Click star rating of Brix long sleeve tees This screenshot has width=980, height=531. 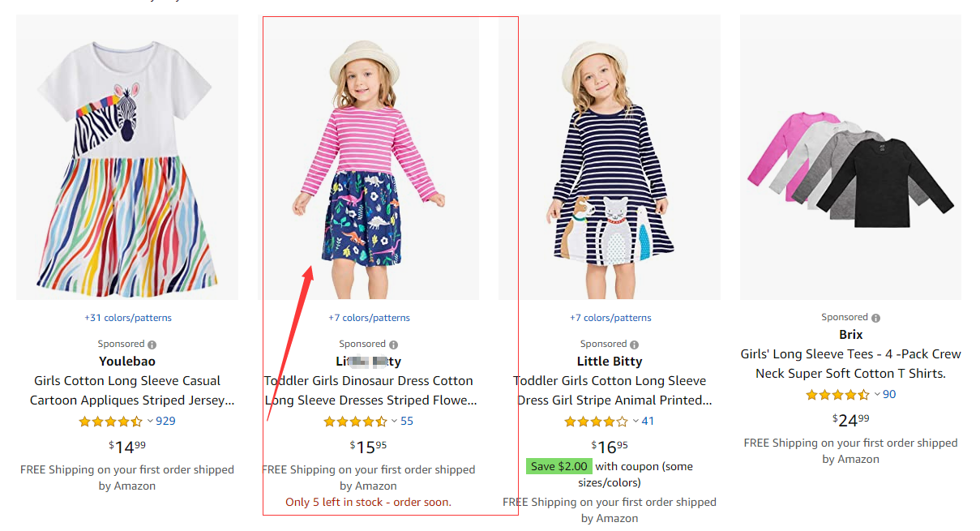[x=837, y=395]
